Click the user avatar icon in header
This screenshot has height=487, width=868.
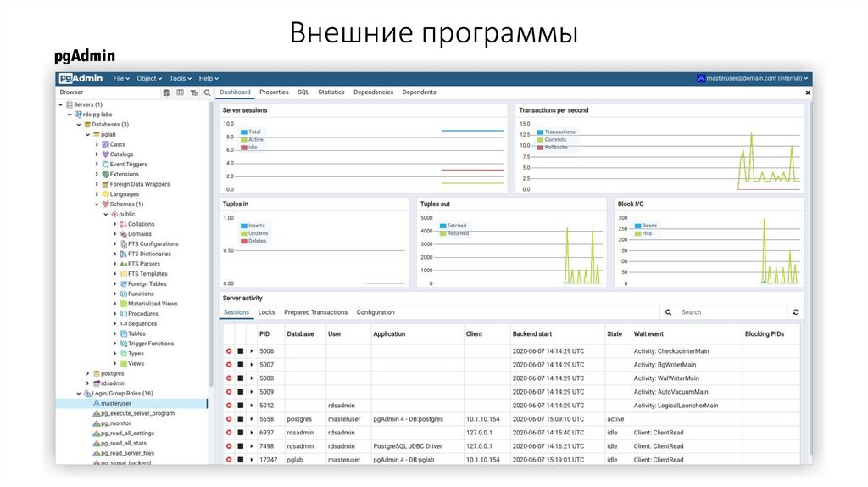pos(701,78)
